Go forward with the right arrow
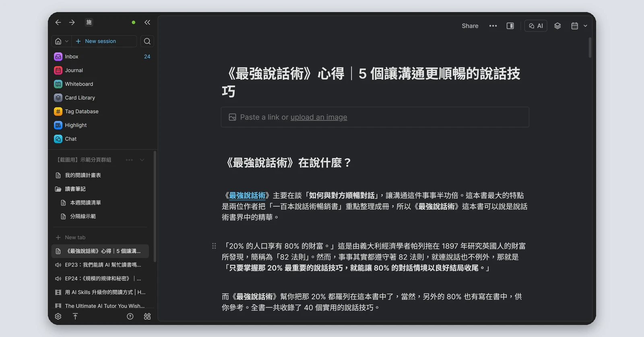The width and height of the screenshot is (644, 337). pyautogui.click(x=72, y=23)
